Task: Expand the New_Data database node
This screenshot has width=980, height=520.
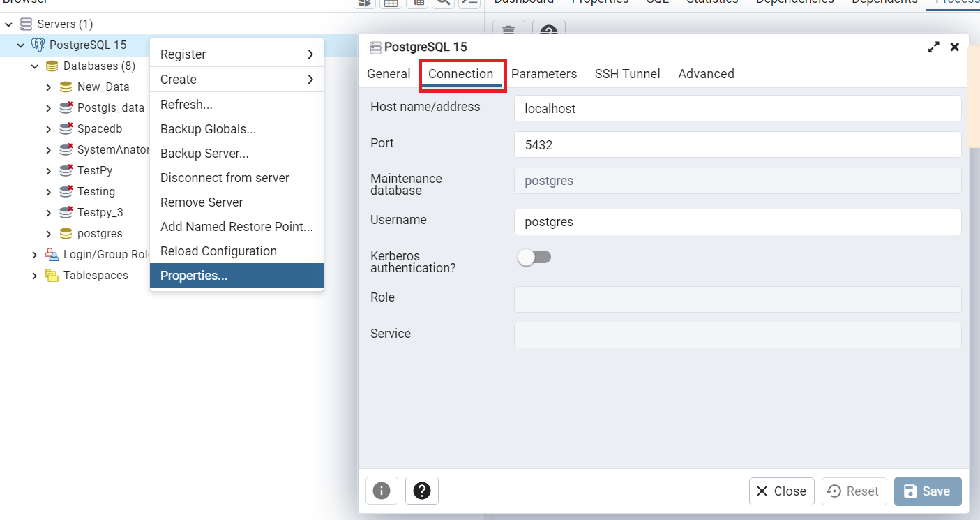Action: (x=49, y=87)
